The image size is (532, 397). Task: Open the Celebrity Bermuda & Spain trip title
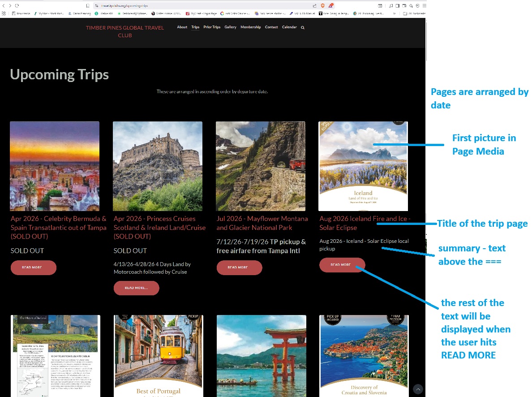pyautogui.click(x=59, y=227)
